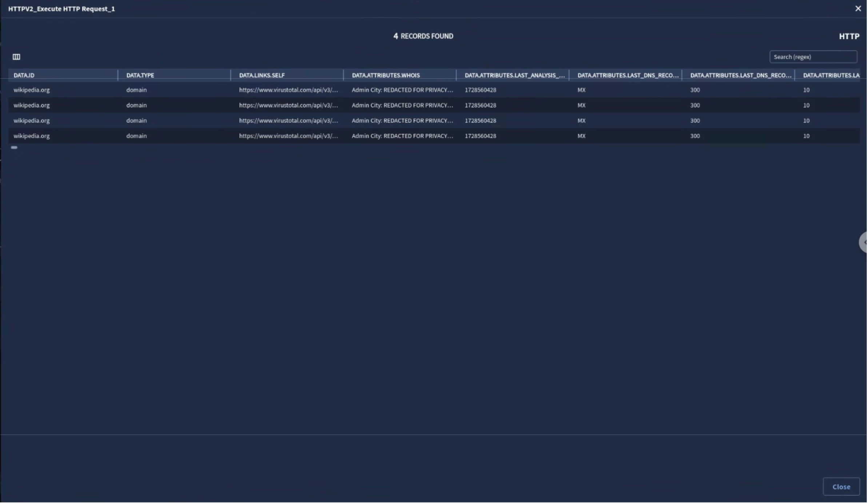The height and width of the screenshot is (503, 868).
Task: Close the dialog with the X icon
Action: click(859, 8)
